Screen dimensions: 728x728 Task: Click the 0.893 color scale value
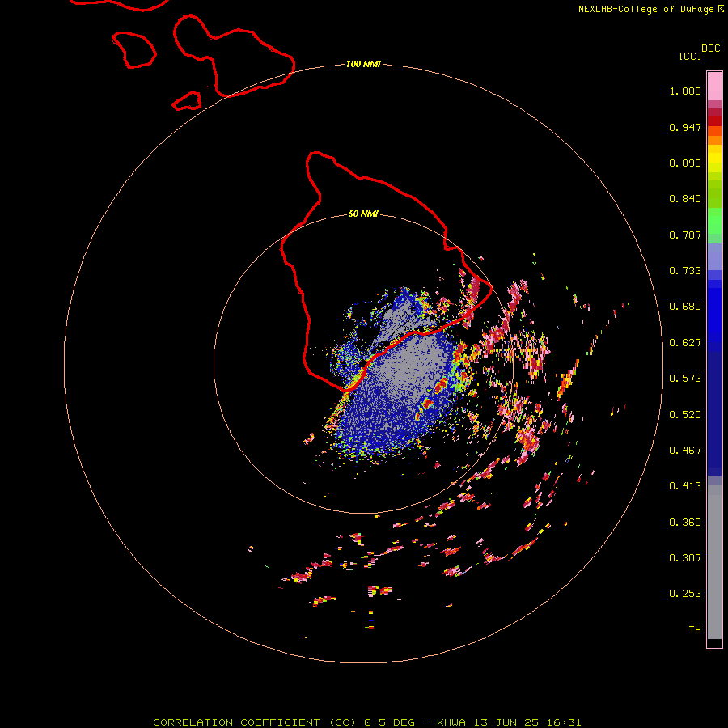tap(685, 163)
